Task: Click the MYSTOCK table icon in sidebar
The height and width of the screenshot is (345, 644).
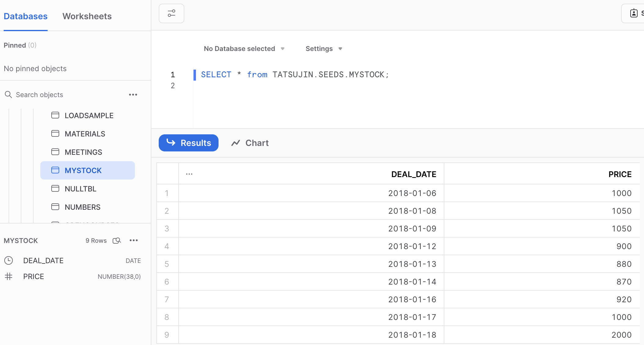Action: click(x=55, y=170)
